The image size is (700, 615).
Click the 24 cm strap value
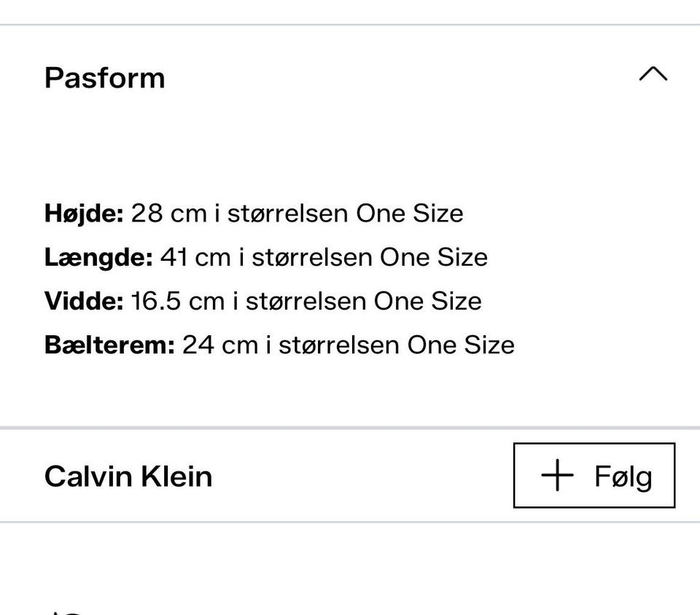(220, 345)
